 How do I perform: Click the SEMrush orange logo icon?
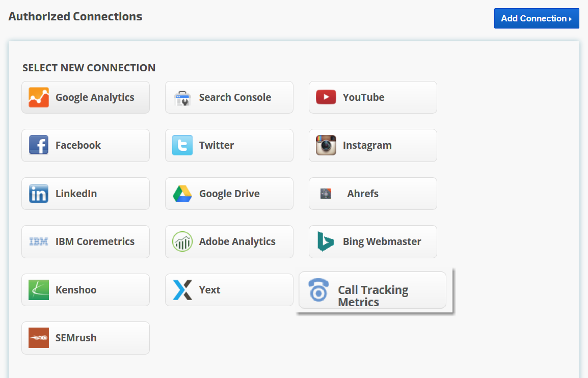39,338
